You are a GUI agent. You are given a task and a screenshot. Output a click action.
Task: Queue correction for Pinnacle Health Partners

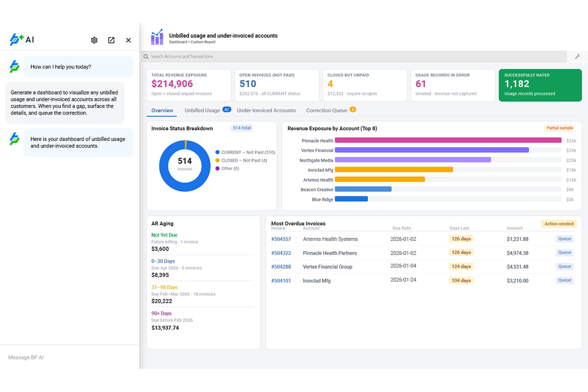tap(565, 253)
